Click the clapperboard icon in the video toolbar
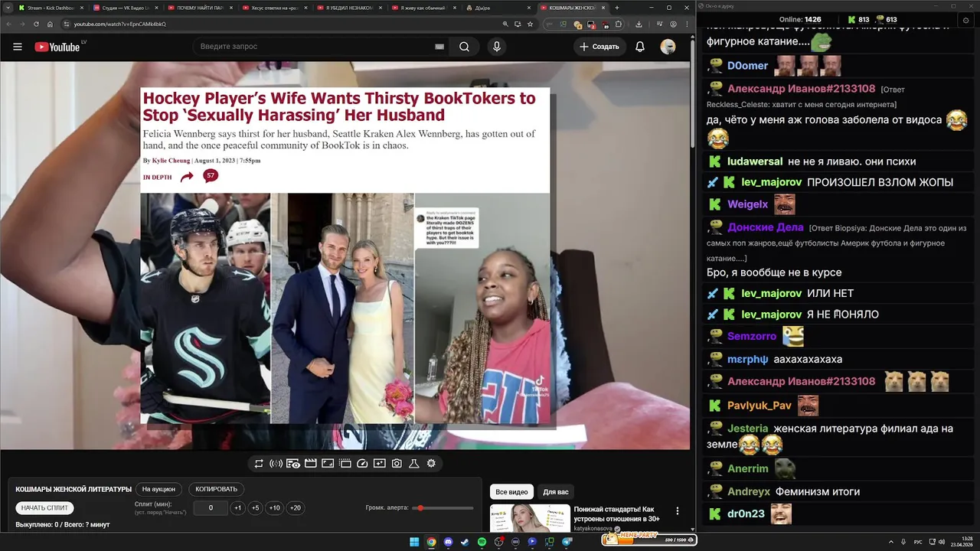Image resolution: width=980 pixels, height=551 pixels. point(311,464)
